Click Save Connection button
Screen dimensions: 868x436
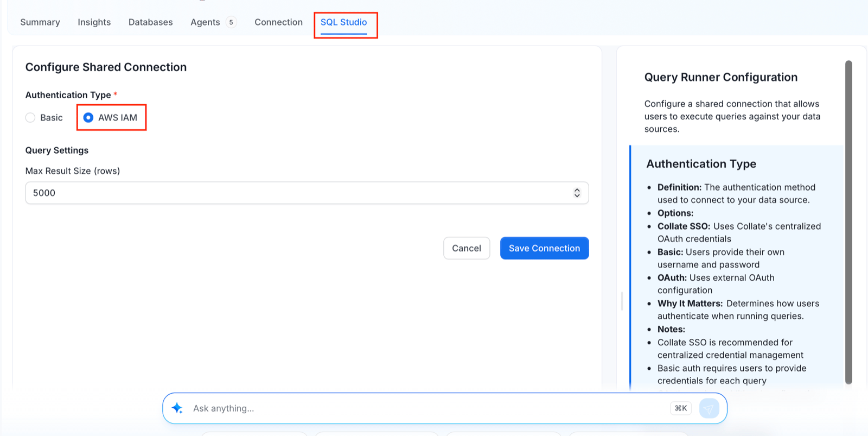[x=544, y=248]
